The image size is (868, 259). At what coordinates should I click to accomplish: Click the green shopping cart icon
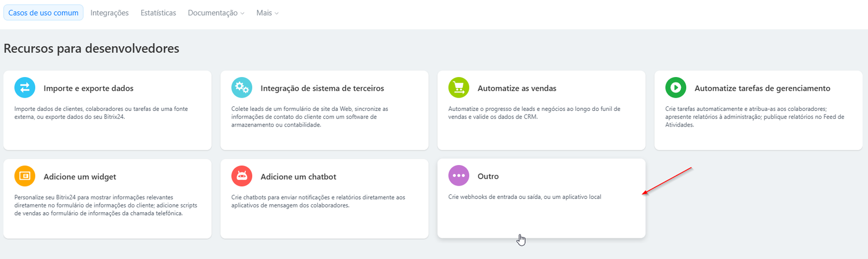459,87
